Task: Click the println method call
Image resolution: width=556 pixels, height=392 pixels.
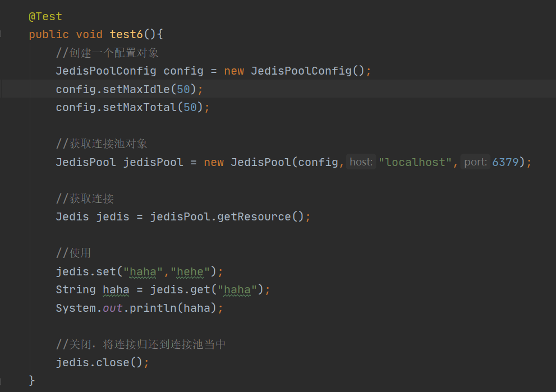Action: click(x=153, y=308)
